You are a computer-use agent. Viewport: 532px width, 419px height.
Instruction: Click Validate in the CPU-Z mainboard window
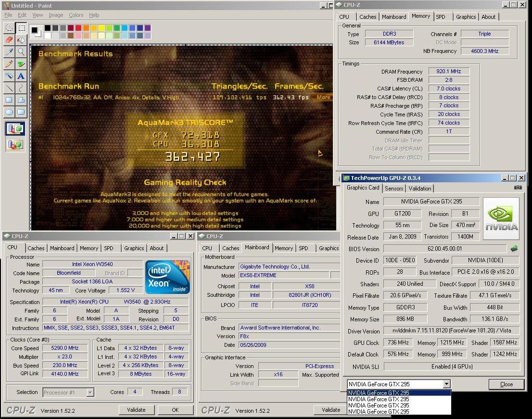coord(331,410)
